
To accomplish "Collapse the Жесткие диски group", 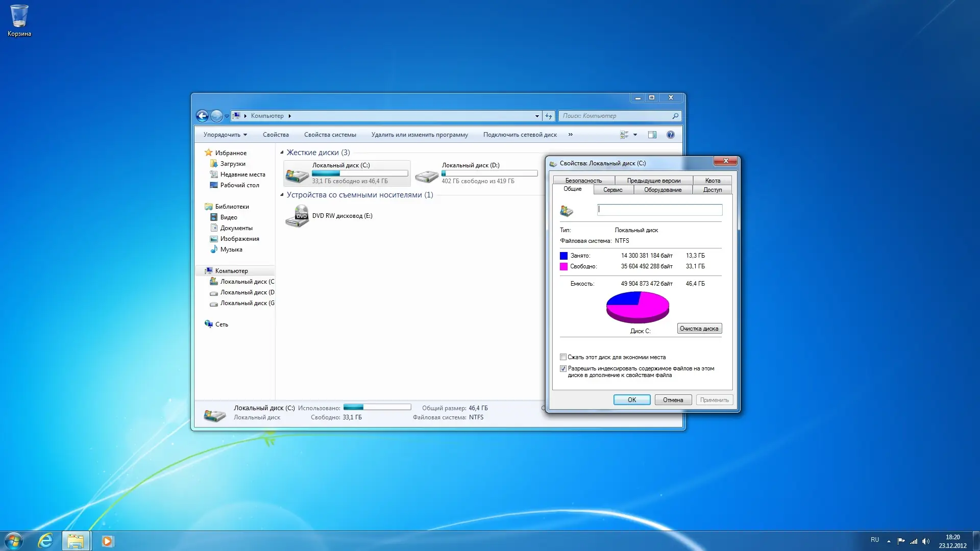I will (282, 153).
